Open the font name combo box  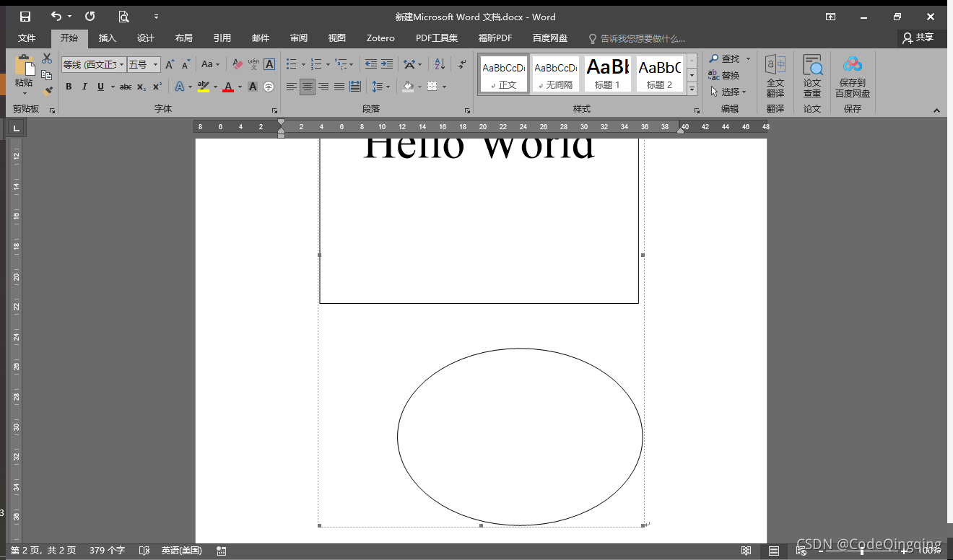point(93,65)
